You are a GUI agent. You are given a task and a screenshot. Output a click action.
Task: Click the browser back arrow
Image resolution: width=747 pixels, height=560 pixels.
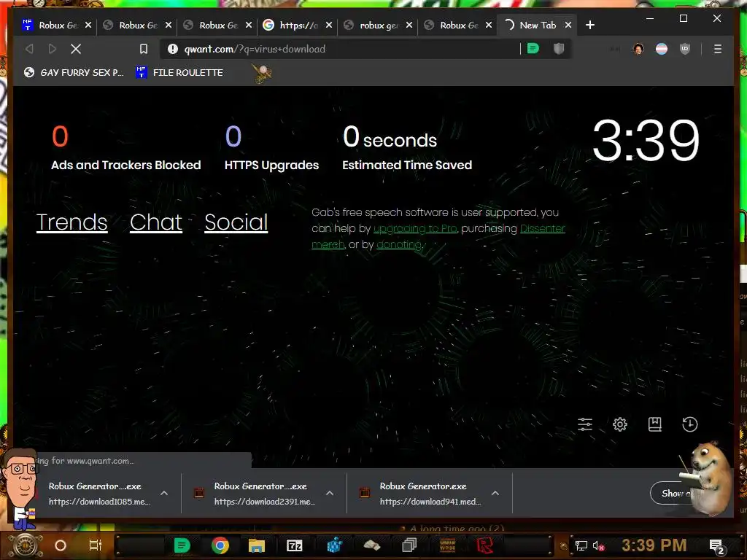tap(29, 49)
